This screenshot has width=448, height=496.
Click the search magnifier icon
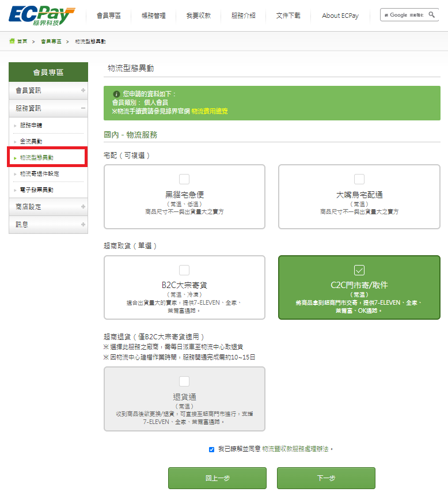[x=431, y=15]
